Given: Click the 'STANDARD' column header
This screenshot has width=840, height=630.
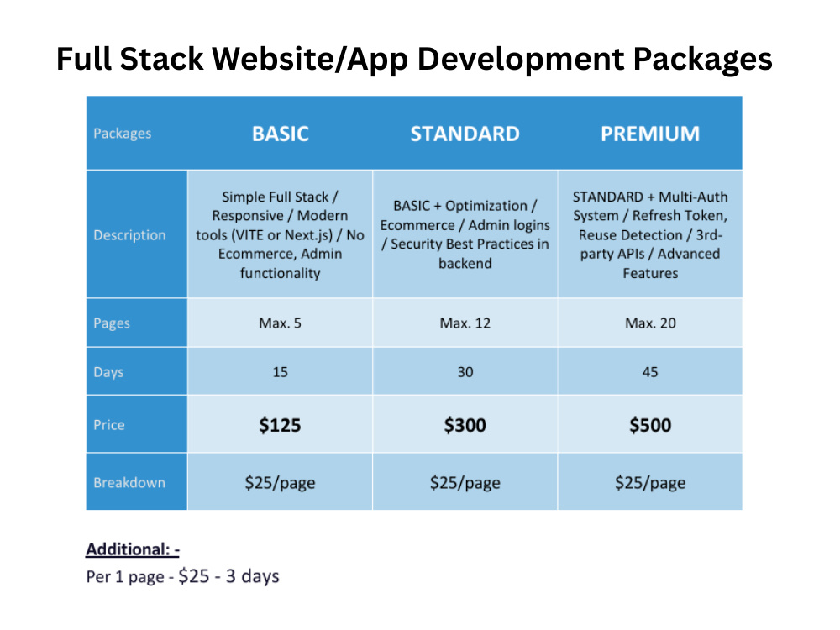Looking at the screenshot, I should (x=465, y=133).
